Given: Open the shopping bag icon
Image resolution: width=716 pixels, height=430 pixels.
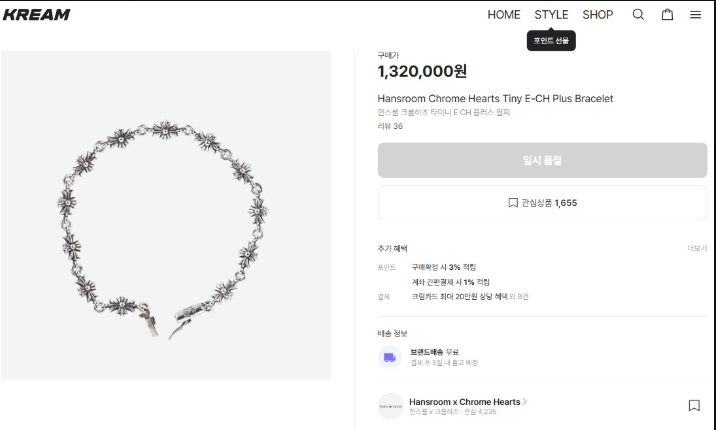Looking at the screenshot, I should point(667,15).
